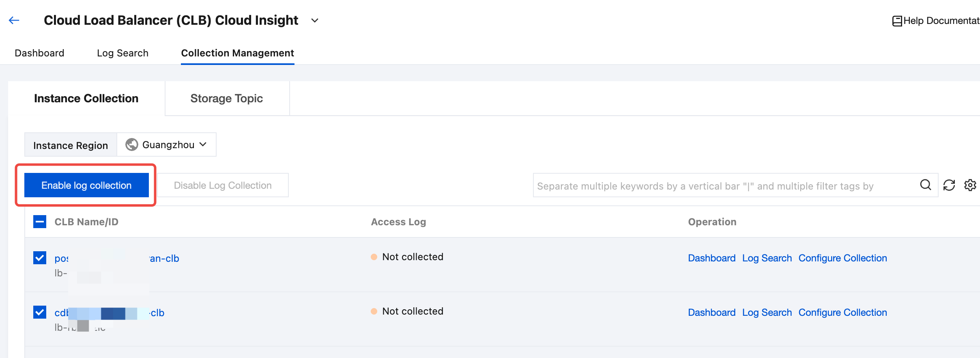Open Configure Collection for first instance
This screenshot has width=980, height=358.
842,258
